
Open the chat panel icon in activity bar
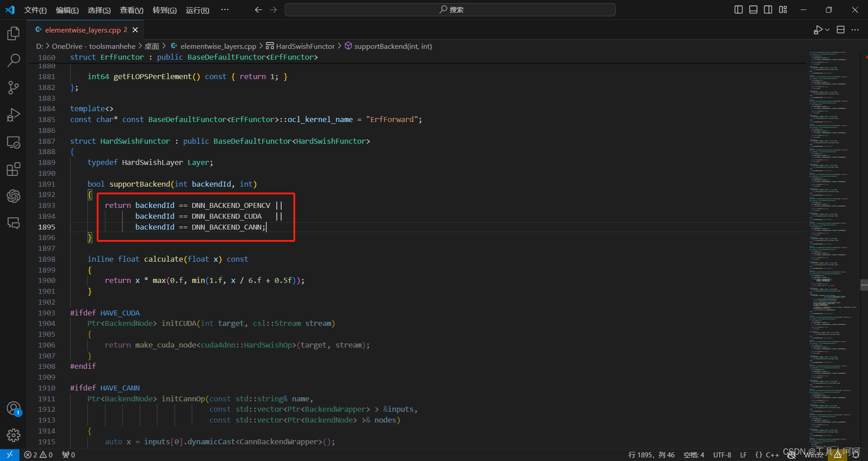coord(14,223)
